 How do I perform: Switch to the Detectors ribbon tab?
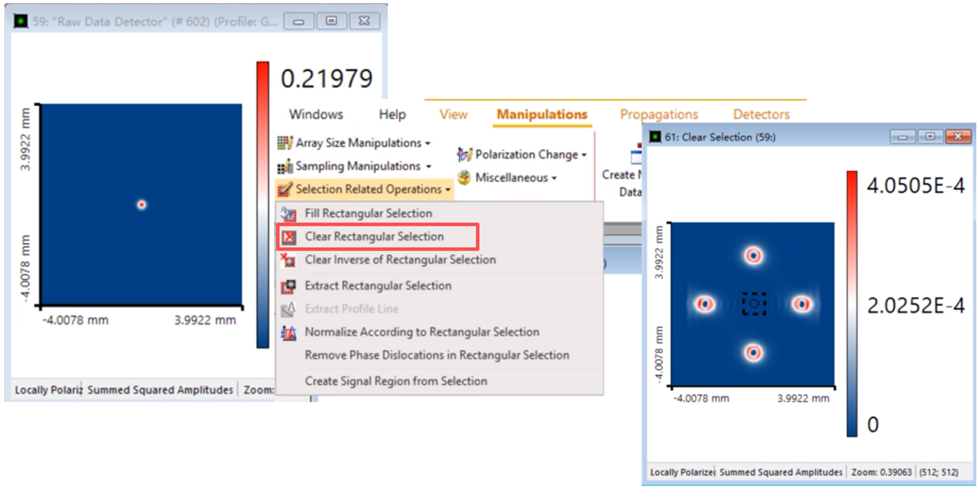click(761, 114)
